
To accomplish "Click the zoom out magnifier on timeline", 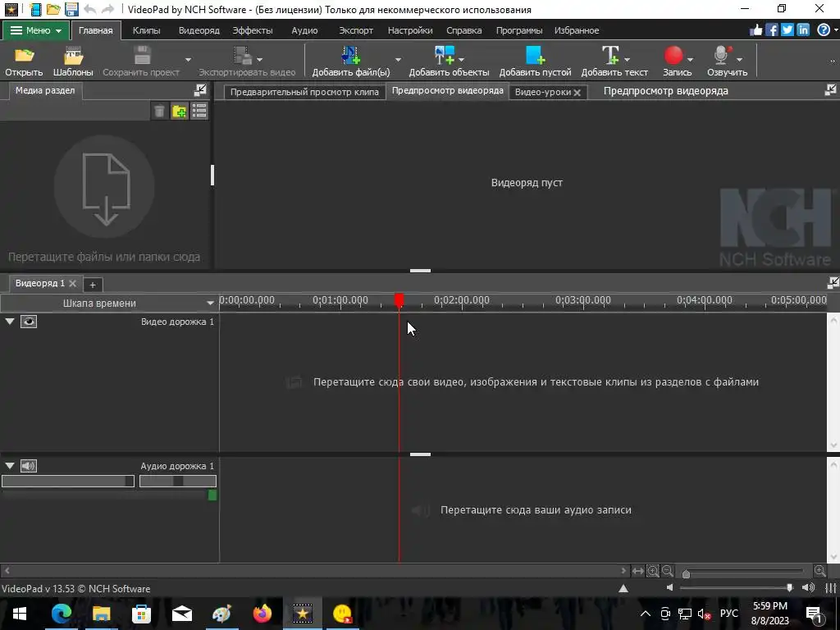I will [668, 571].
